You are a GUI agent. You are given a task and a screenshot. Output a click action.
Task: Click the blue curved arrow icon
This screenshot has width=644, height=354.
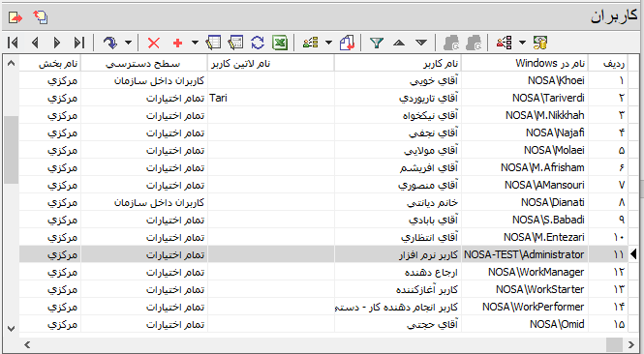[110, 43]
